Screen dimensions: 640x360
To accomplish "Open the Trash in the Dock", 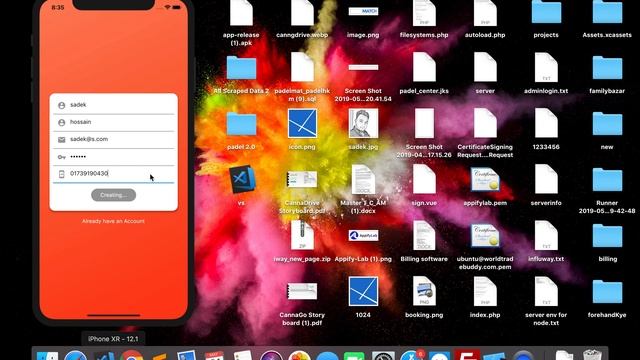I will coord(592,356).
